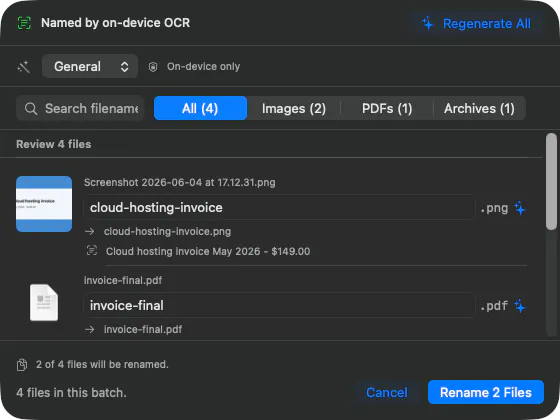Image resolution: width=560 pixels, height=420 pixels.
Task: Select the All (4) tab
Action: [200, 108]
